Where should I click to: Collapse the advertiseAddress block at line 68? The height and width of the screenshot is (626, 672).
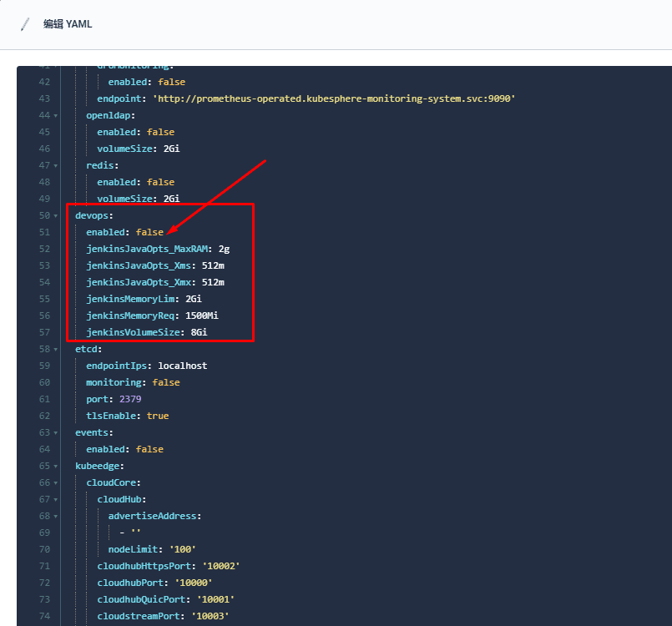coord(56,517)
